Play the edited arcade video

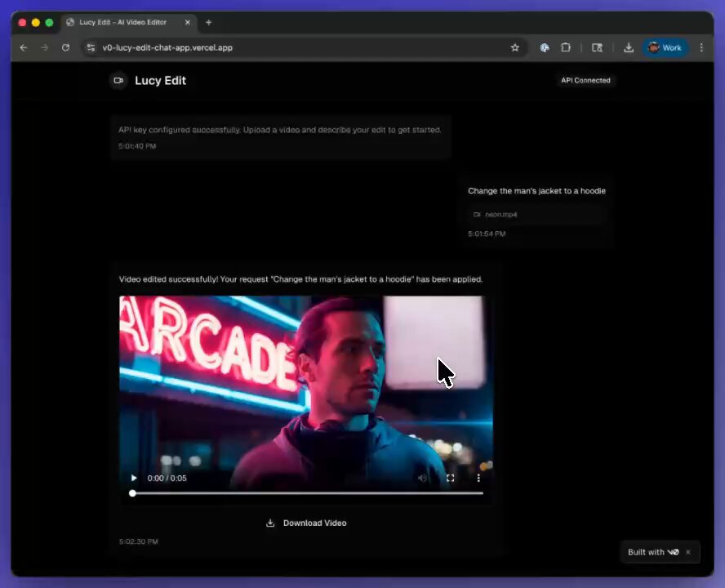[134, 478]
